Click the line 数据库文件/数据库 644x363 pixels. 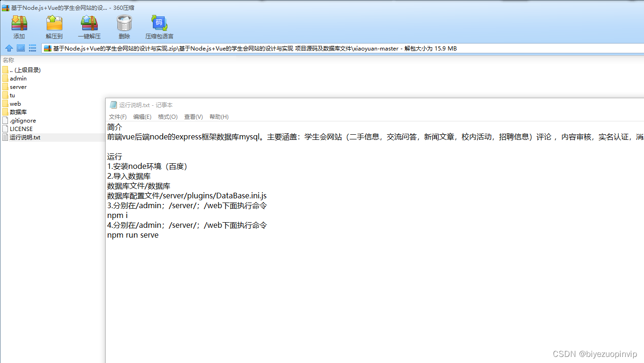139,186
